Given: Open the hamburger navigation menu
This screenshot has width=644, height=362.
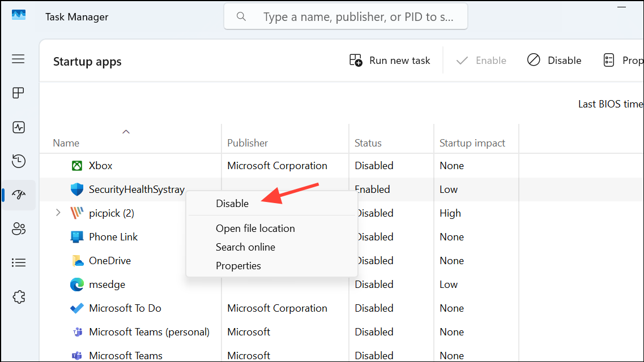Looking at the screenshot, I should tap(18, 59).
